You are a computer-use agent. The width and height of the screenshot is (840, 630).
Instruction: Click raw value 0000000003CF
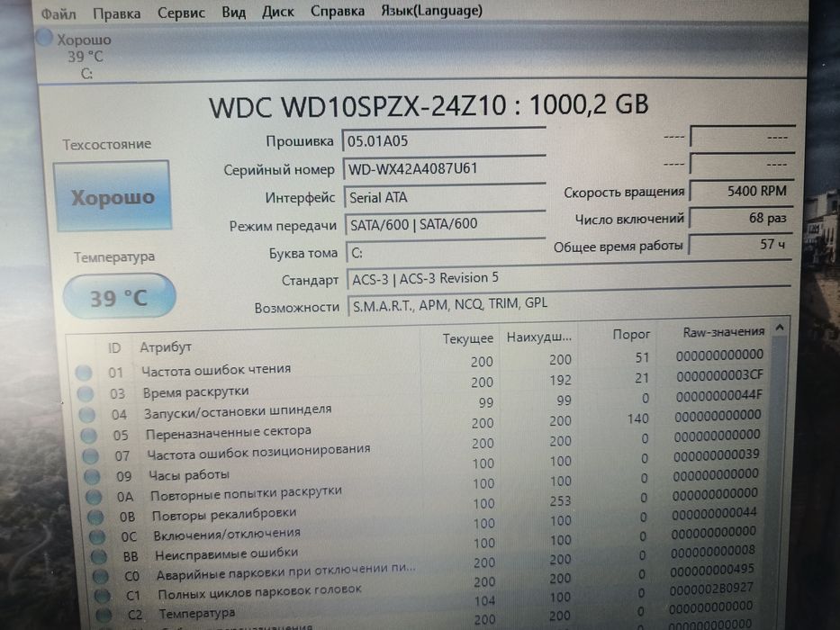pyautogui.click(x=719, y=375)
